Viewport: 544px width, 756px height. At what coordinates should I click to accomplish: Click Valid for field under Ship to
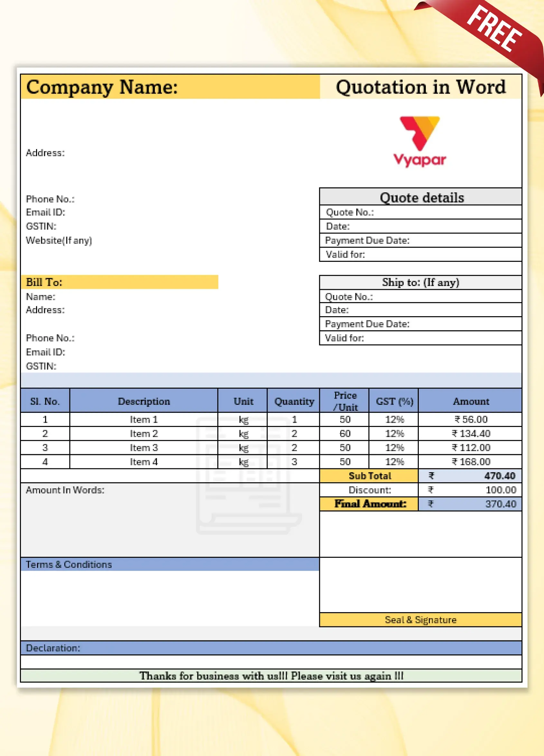420,338
